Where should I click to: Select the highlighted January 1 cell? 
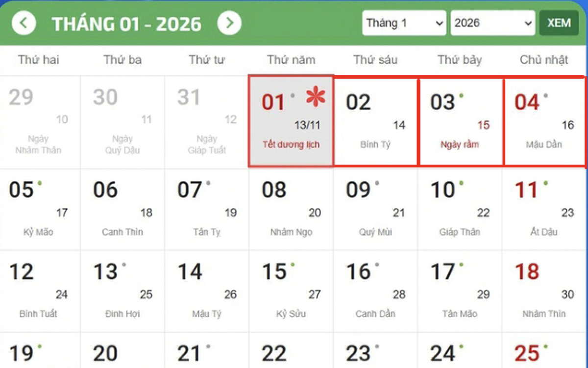(291, 120)
